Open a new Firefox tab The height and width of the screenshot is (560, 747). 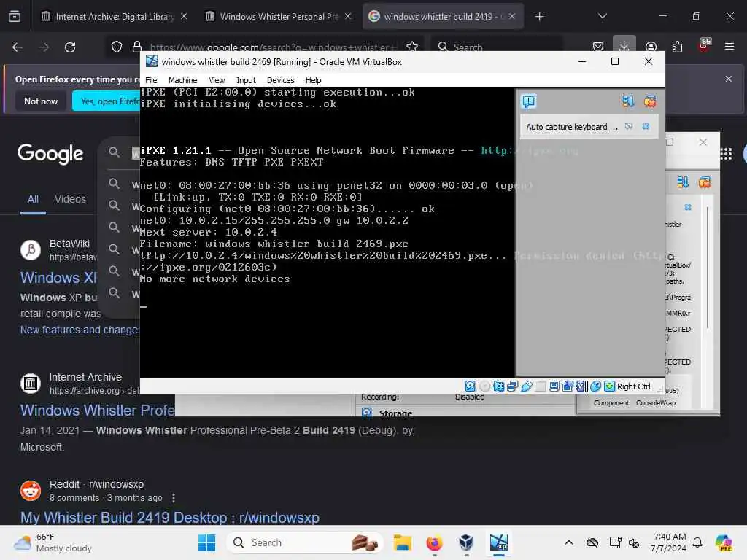click(x=539, y=17)
